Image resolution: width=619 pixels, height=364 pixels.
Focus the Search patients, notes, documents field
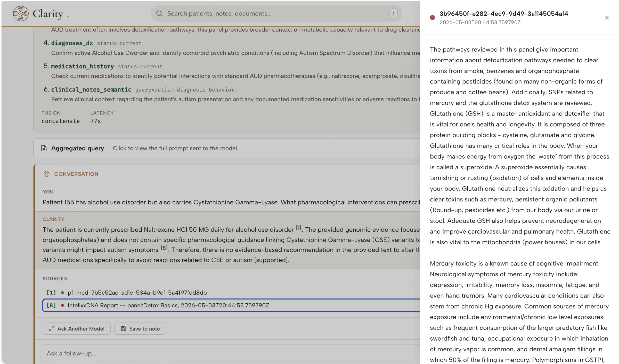point(276,13)
